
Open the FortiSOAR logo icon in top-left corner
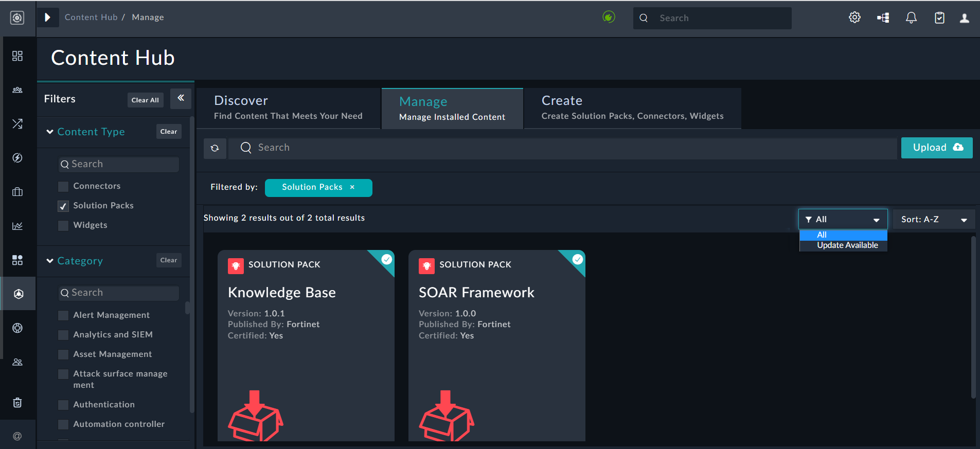(17, 18)
